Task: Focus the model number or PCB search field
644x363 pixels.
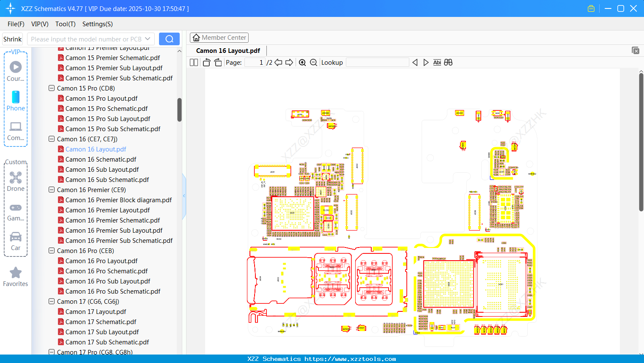Action: (x=86, y=39)
